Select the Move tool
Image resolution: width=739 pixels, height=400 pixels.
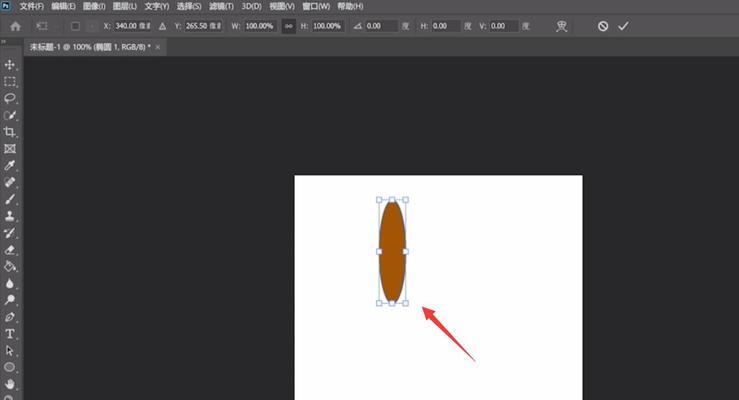pyautogui.click(x=10, y=65)
